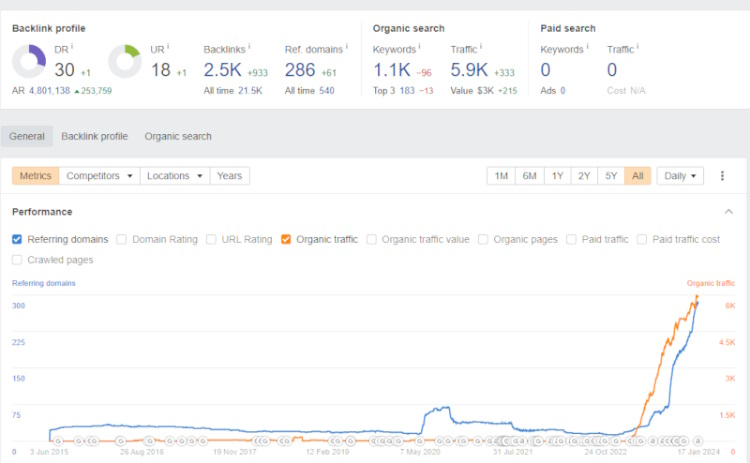750x463 pixels.
Task: Click the info icon beside UR
Action: (x=168, y=46)
